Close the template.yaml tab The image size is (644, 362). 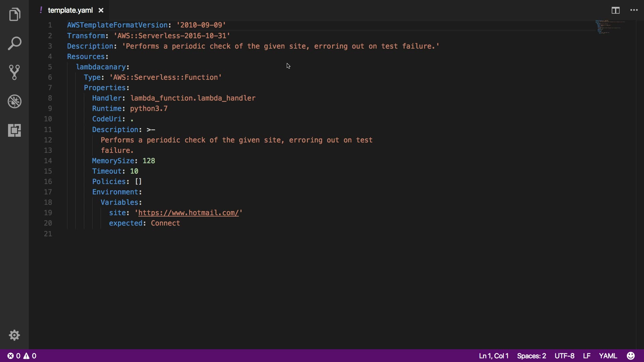(101, 10)
